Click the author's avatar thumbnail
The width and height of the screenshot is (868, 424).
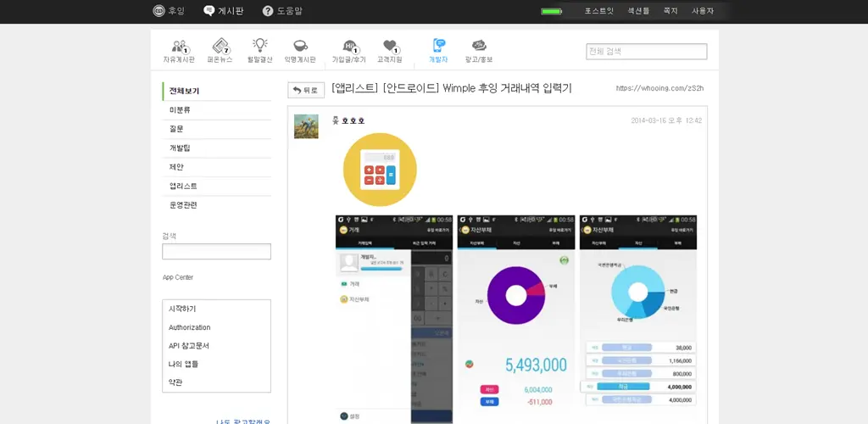[x=306, y=126]
